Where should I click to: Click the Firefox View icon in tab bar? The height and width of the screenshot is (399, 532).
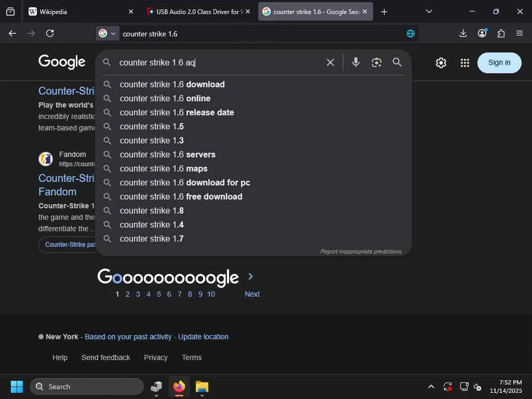tap(10, 11)
